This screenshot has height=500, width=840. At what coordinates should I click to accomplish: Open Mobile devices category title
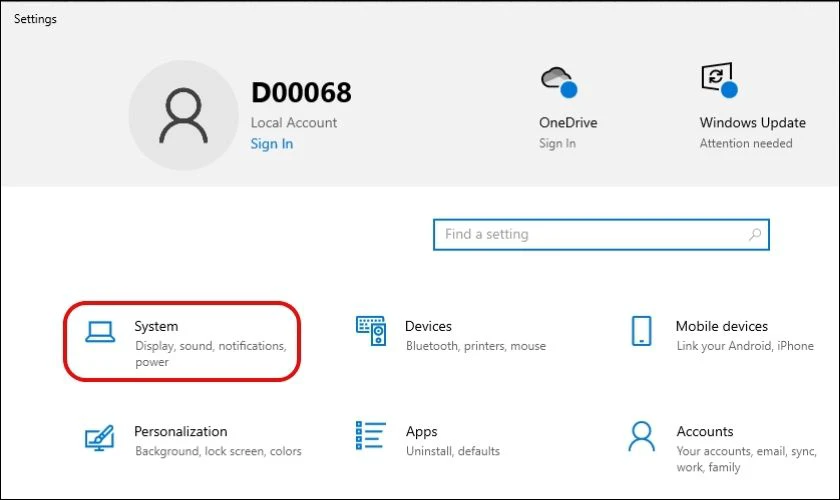pos(722,326)
